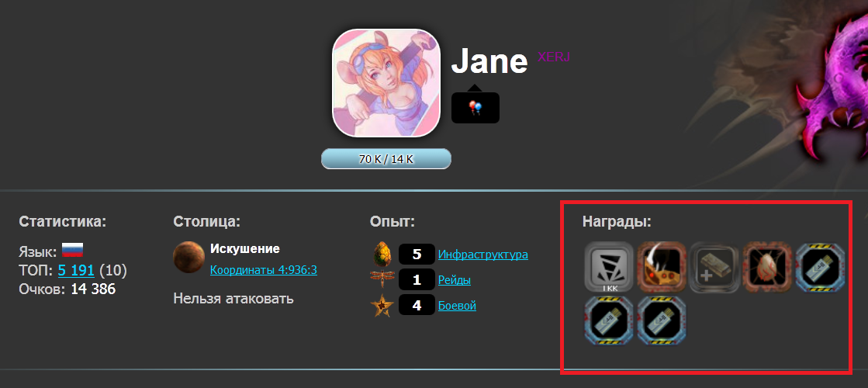Viewport: 868px width, 388px height.
Task: Open the Боевой experience link
Action: (x=457, y=306)
